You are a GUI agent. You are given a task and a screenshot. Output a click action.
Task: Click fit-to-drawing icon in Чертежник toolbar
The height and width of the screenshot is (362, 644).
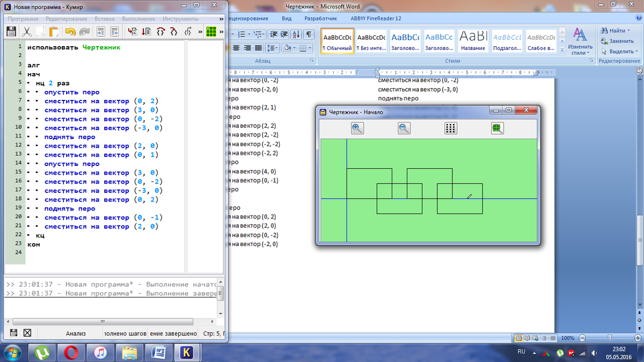[497, 128]
